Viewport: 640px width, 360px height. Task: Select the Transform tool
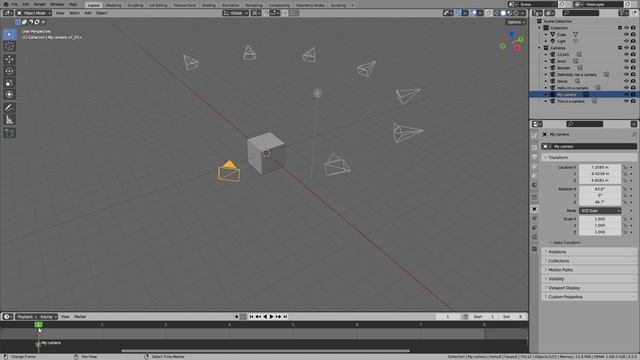click(x=9, y=95)
